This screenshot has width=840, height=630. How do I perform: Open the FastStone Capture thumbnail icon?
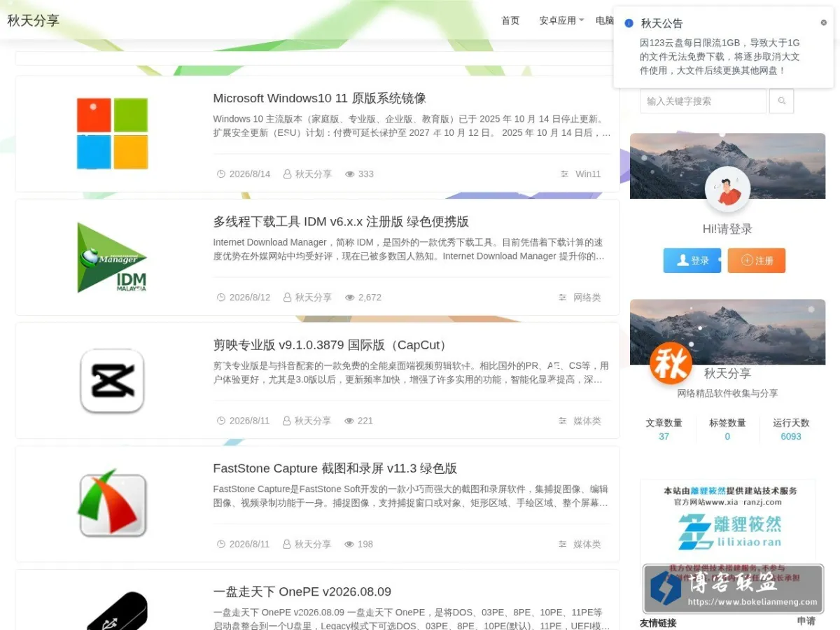(x=112, y=504)
